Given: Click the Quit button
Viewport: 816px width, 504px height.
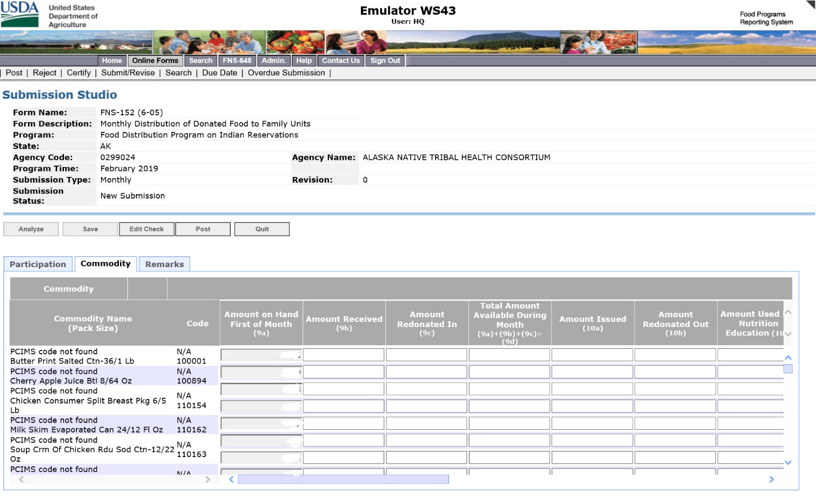Looking at the screenshot, I should pyautogui.click(x=262, y=229).
